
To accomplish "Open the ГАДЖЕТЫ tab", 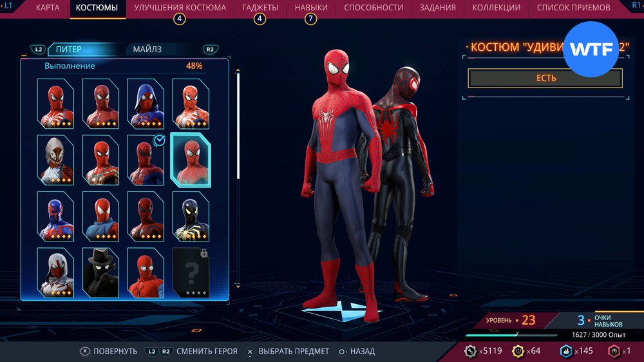I will (260, 8).
